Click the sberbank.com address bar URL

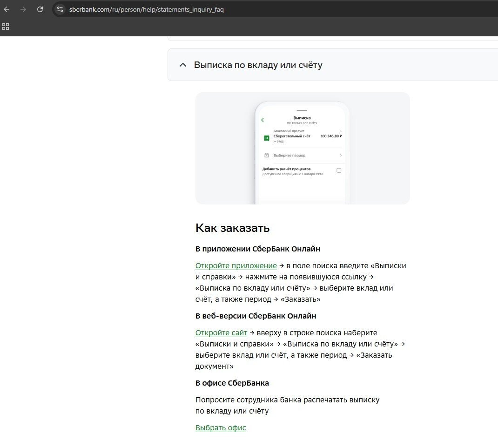pyautogui.click(x=146, y=9)
